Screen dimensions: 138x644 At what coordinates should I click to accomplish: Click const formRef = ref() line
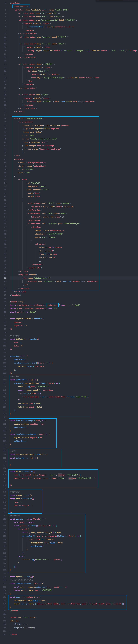(x=21, y=495)
